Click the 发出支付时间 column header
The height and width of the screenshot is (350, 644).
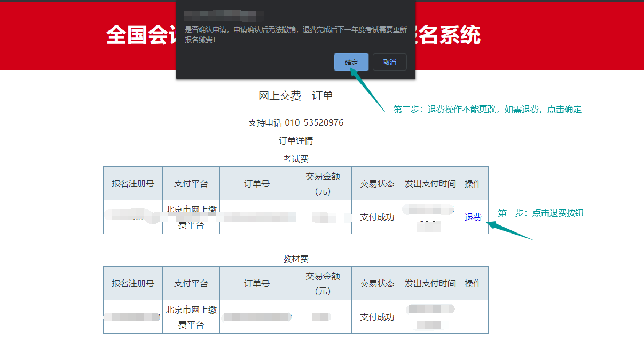[430, 183]
